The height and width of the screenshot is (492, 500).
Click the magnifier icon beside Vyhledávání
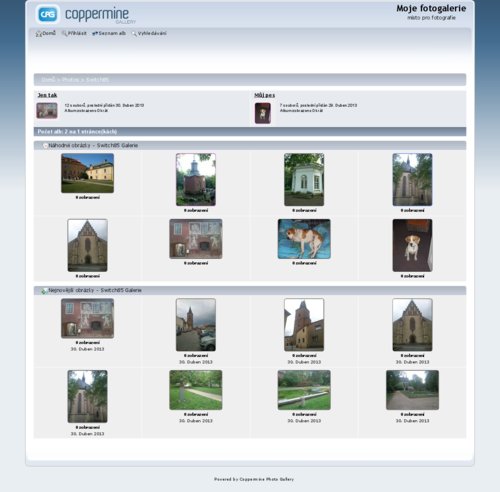[134, 34]
